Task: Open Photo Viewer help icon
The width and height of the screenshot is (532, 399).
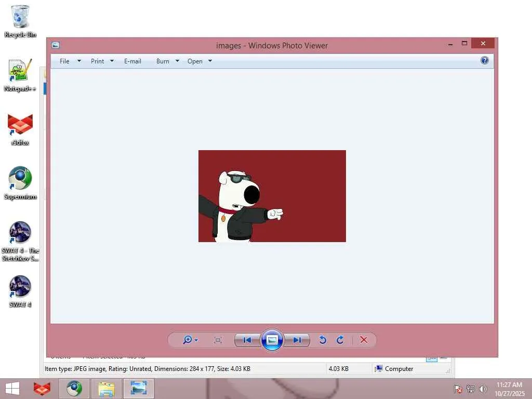Action: 485,60
